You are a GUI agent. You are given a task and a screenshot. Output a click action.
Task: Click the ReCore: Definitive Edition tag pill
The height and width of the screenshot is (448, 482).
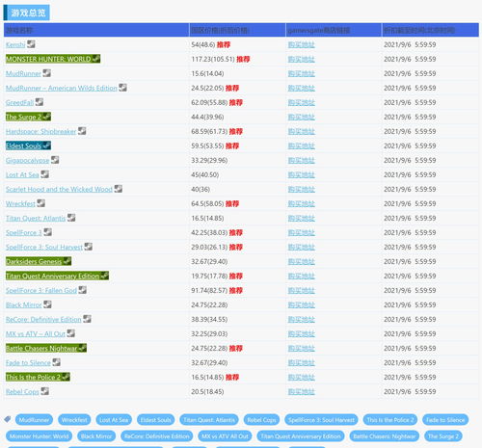coord(157,436)
